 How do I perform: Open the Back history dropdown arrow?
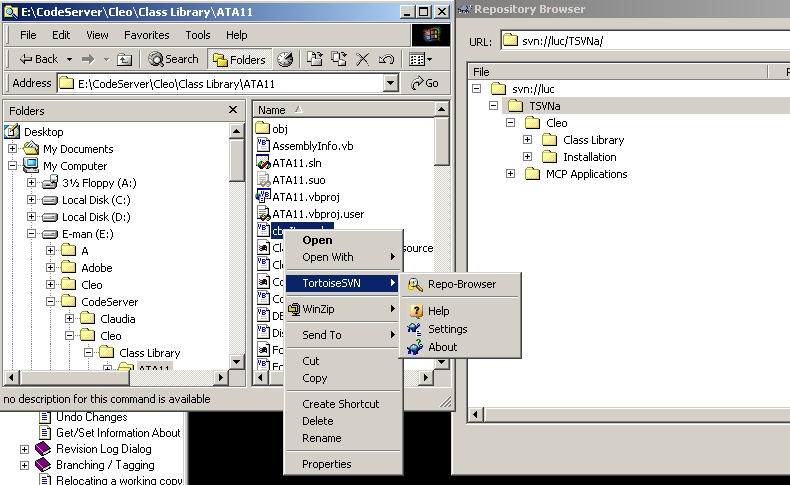point(70,59)
